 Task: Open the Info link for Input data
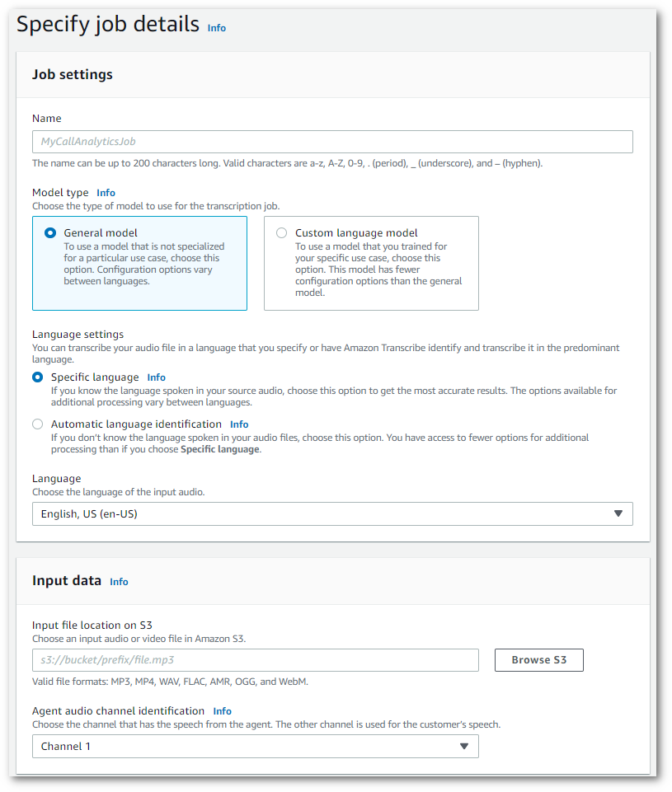pyautogui.click(x=119, y=581)
